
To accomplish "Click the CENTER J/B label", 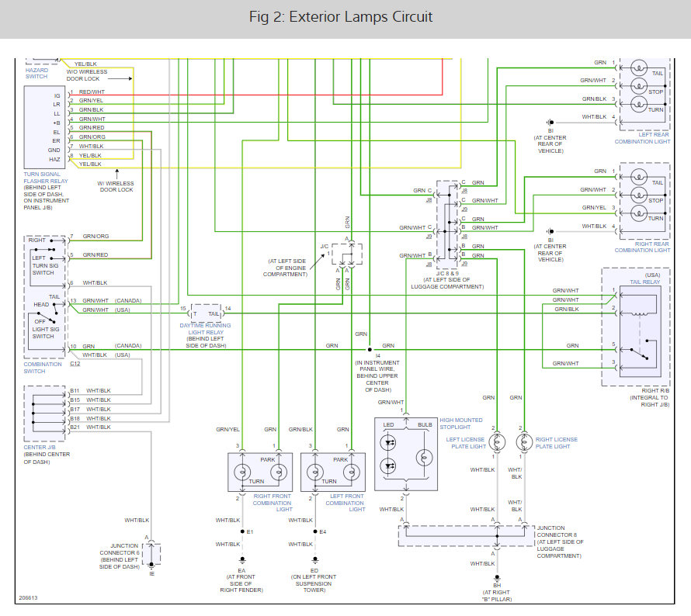I will click(x=40, y=447).
